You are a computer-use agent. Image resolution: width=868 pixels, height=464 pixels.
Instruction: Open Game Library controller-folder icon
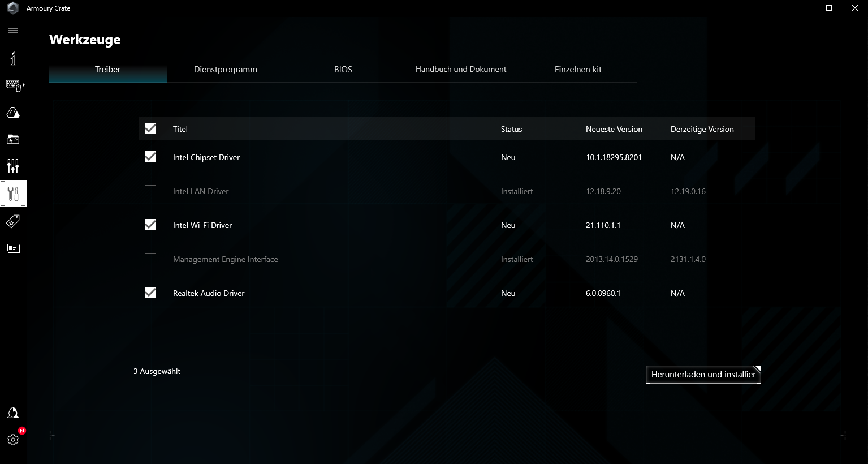13,139
